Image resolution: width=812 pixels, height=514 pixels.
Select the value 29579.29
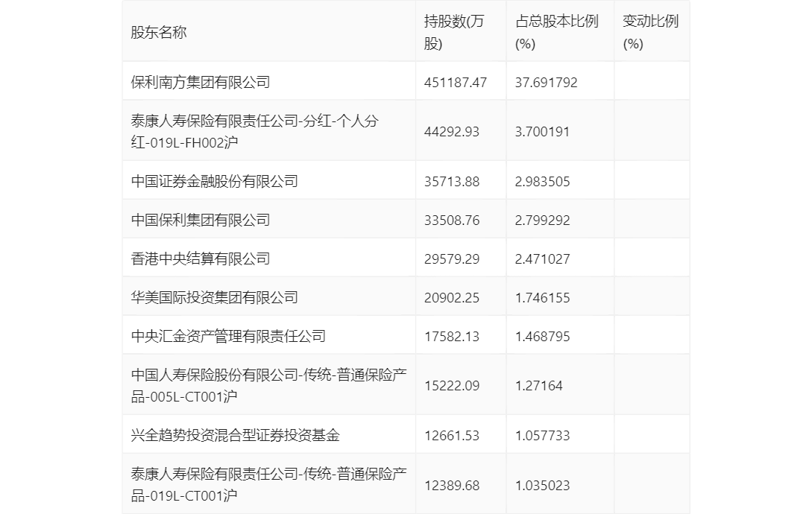(452, 259)
